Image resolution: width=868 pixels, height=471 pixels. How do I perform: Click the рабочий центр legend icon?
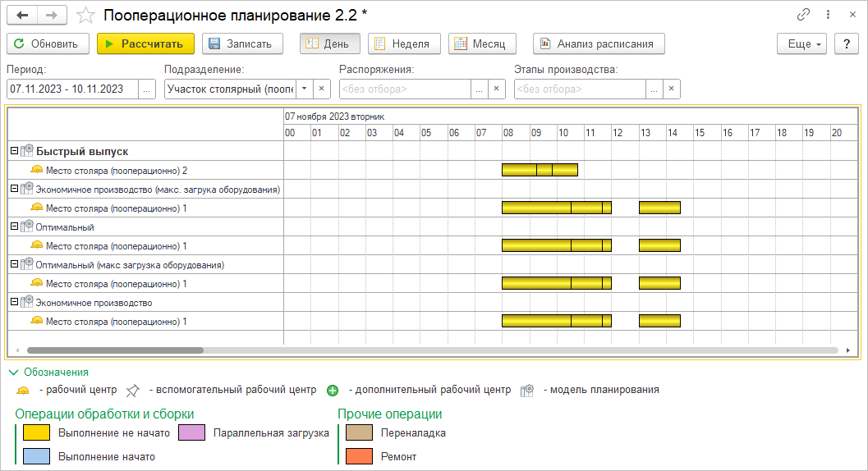pos(23,391)
